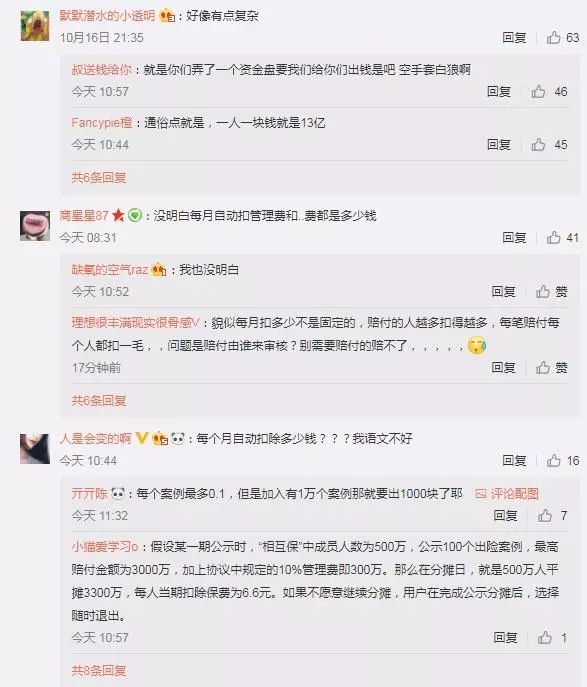This screenshot has height=687, width=587.
Task: Reply to Fancypie橙's comment
Action: 499,145
